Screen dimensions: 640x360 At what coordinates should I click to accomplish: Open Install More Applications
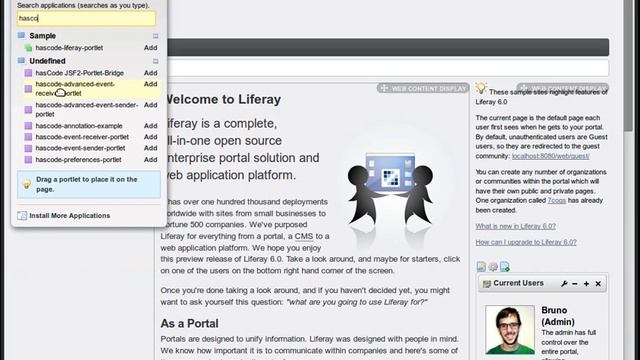pyautogui.click(x=69, y=216)
